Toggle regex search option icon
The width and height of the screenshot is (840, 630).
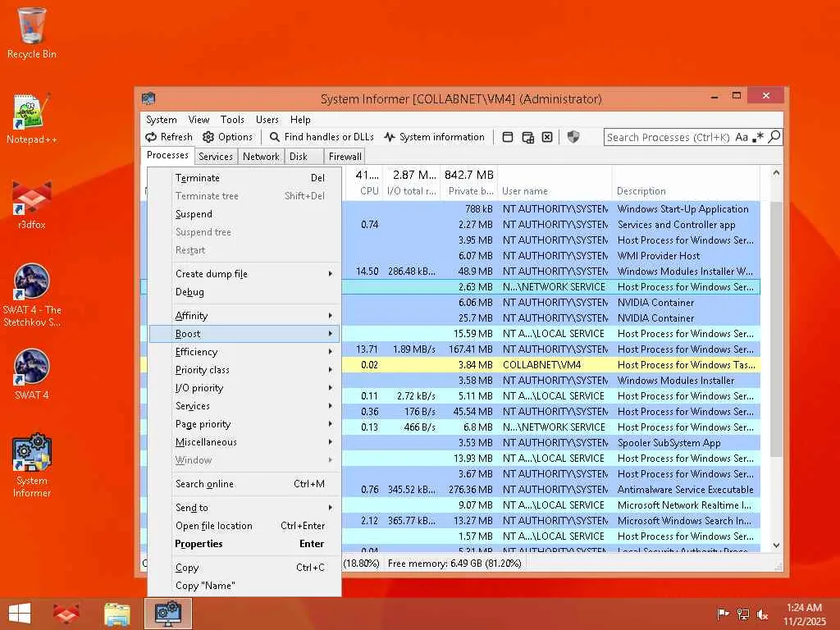point(757,137)
